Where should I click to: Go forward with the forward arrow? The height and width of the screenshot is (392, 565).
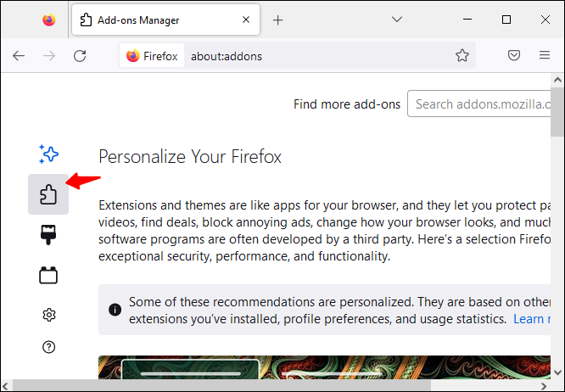pos(49,56)
